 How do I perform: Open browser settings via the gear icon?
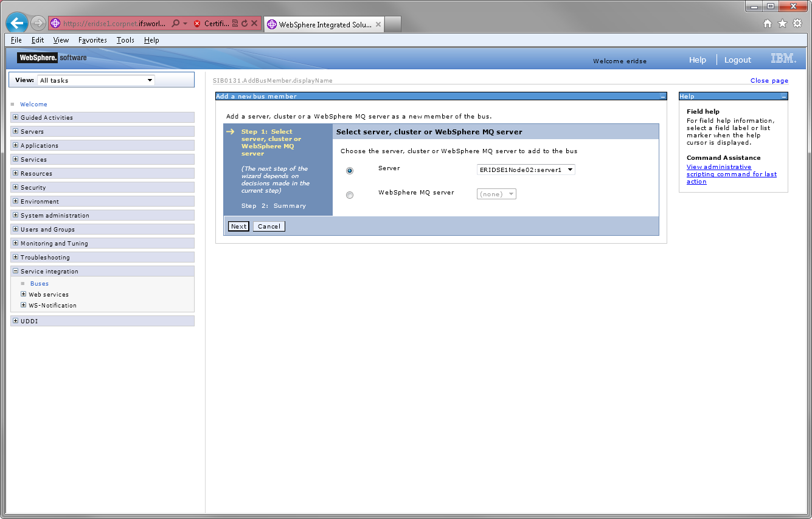797,23
